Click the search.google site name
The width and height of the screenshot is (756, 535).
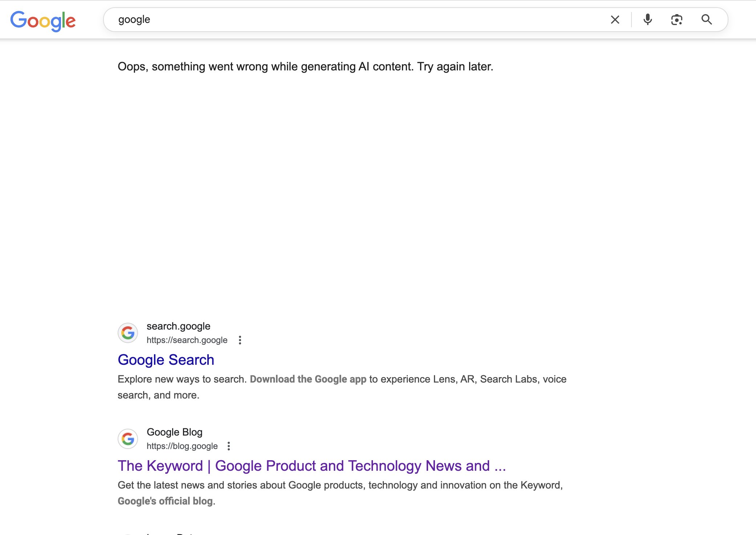click(178, 326)
